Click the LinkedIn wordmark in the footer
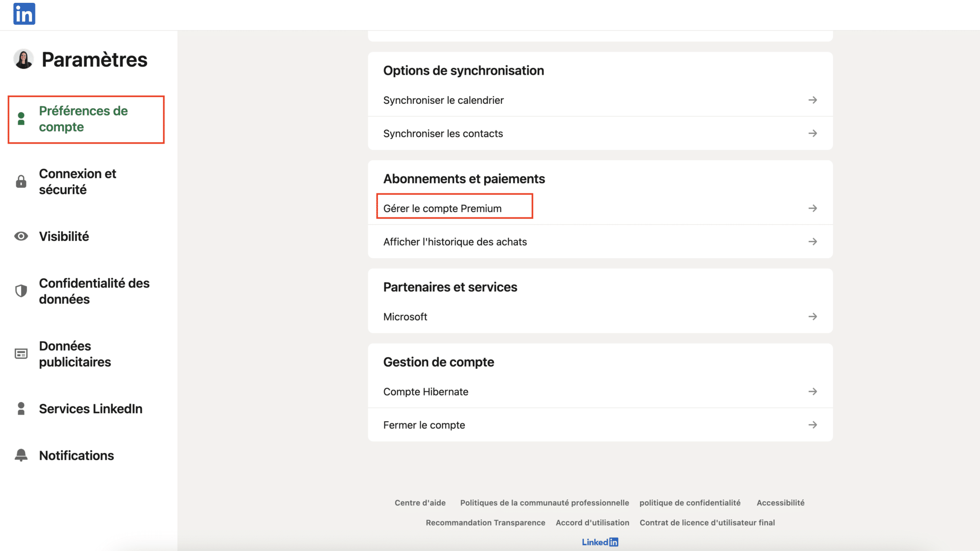This screenshot has height=551, width=980. (x=600, y=541)
